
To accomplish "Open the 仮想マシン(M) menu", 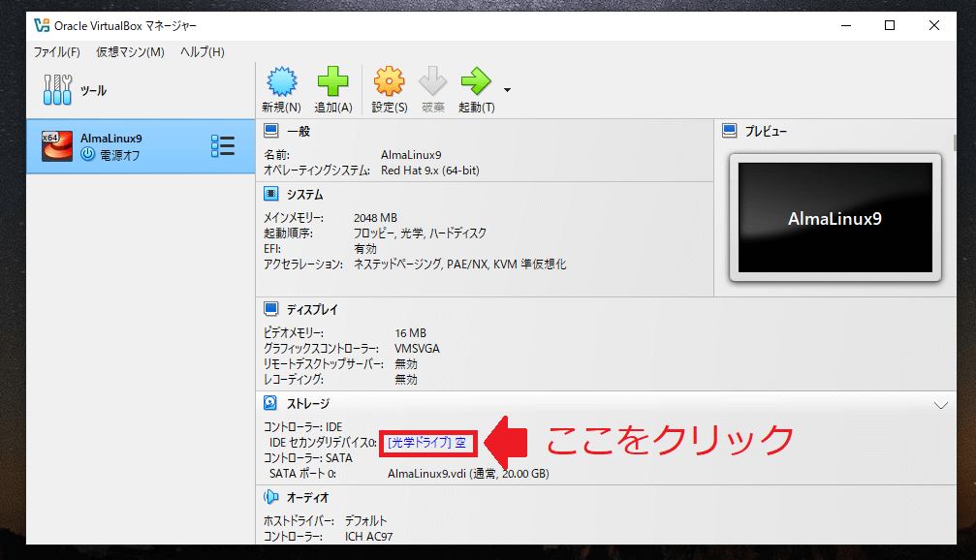I will coord(130,52).
